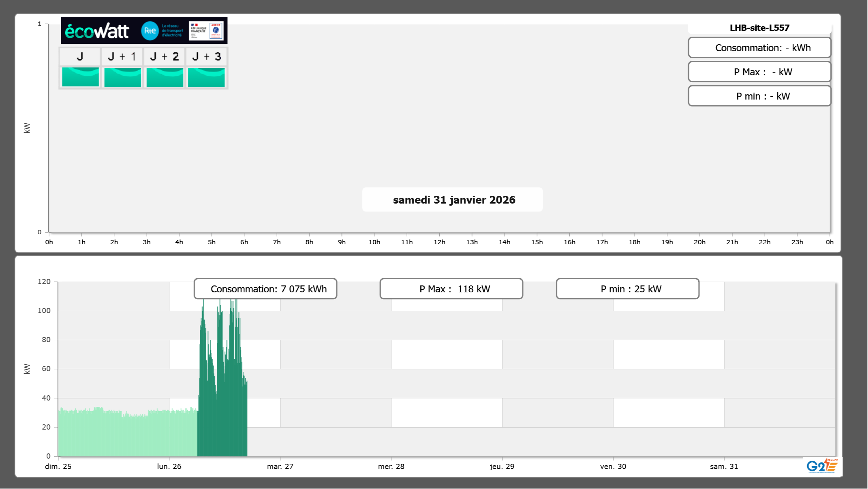Click the P Max : 118 kW box
The height and width of the screenshot is (489, 868).
click(451, 289)
